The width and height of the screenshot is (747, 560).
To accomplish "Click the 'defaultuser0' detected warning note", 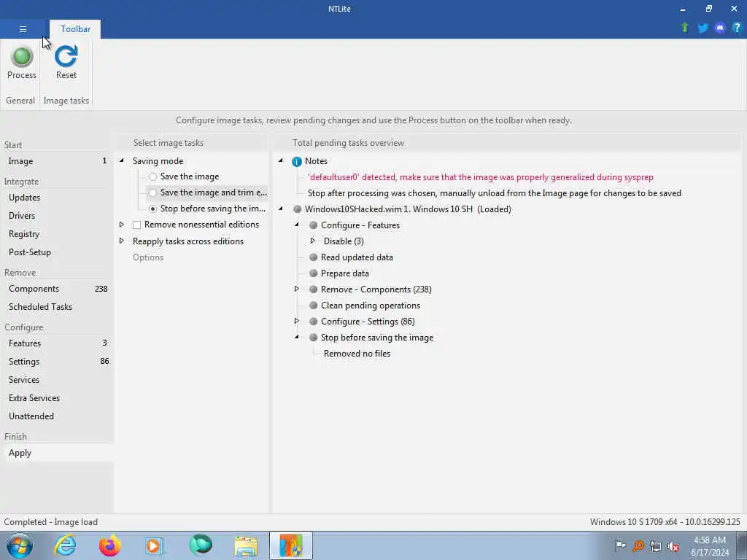I will 480,177.
